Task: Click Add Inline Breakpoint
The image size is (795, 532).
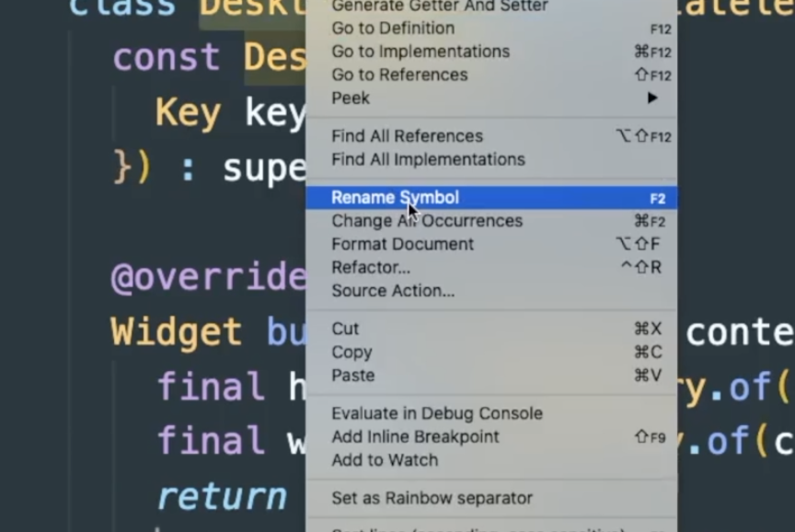Action: 490,436
